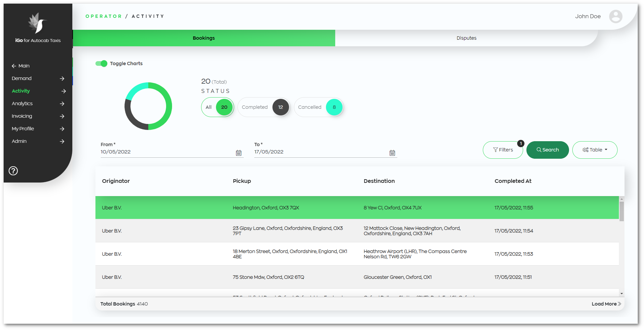Open Invoicing in the sidebar

click(22, 116)
